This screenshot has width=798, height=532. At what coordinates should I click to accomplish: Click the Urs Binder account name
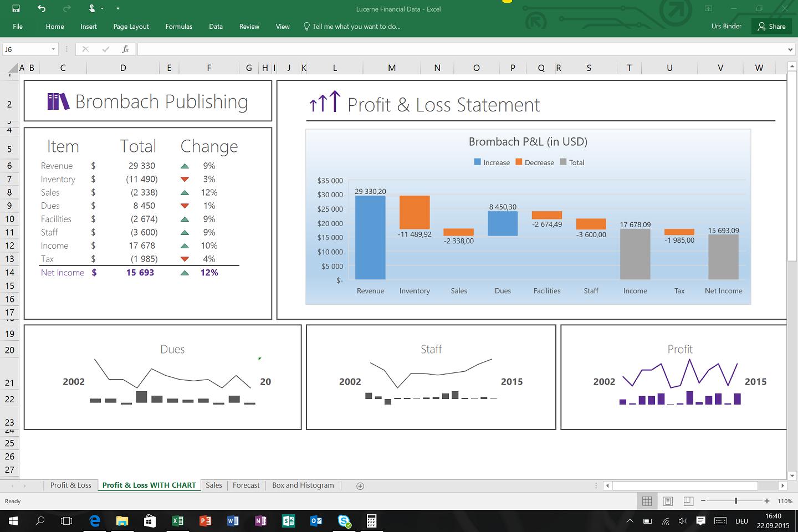pos(726,26)
